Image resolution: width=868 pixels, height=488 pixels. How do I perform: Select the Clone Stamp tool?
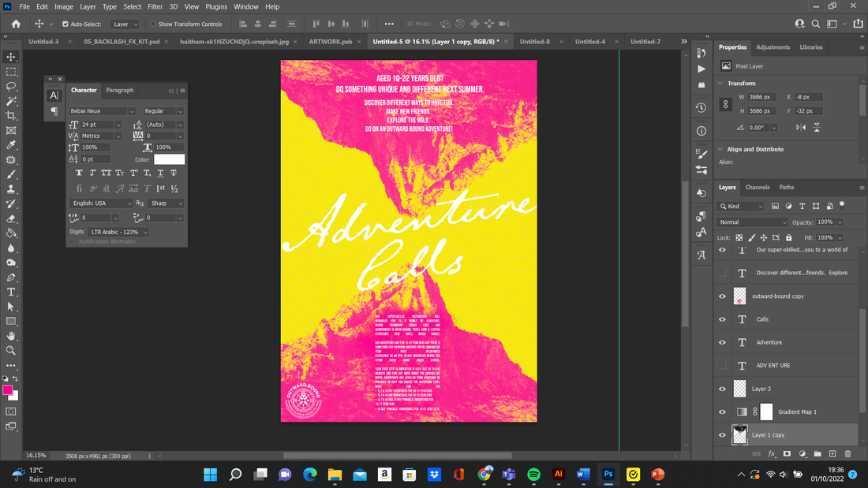coord(11,189)
